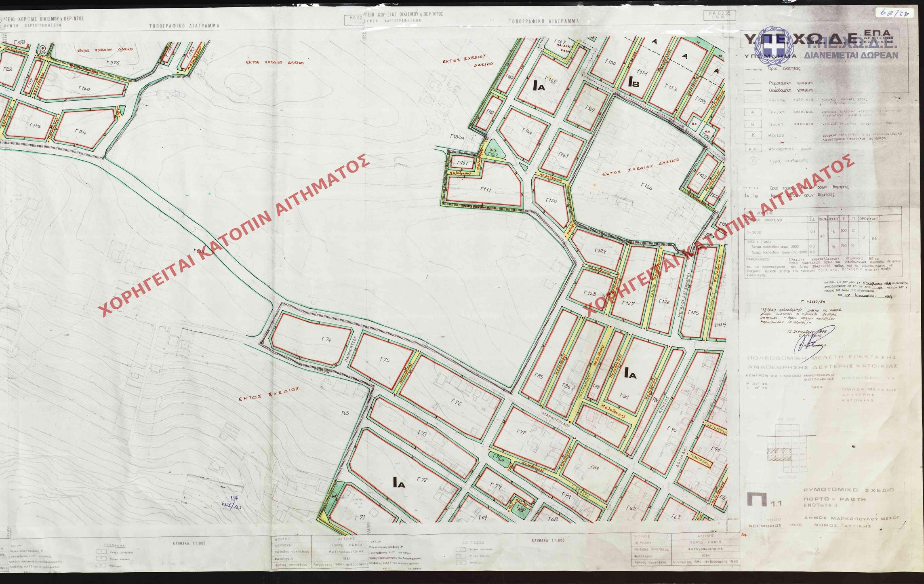Click the circled P parking legend symbol
924x584 pixels.
(x=752, y=160)
